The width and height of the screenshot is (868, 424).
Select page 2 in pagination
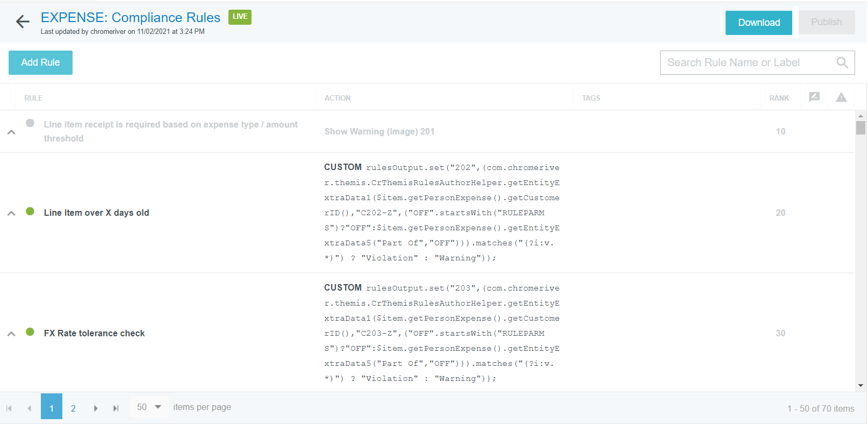pos(73,408)
